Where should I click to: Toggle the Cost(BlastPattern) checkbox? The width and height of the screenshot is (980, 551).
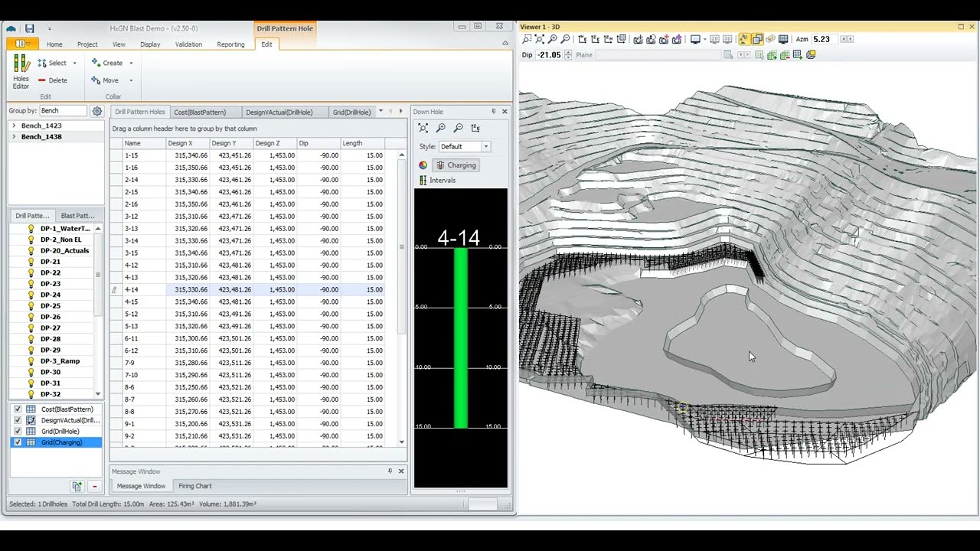pyautogui.click(x=18, y=409)
